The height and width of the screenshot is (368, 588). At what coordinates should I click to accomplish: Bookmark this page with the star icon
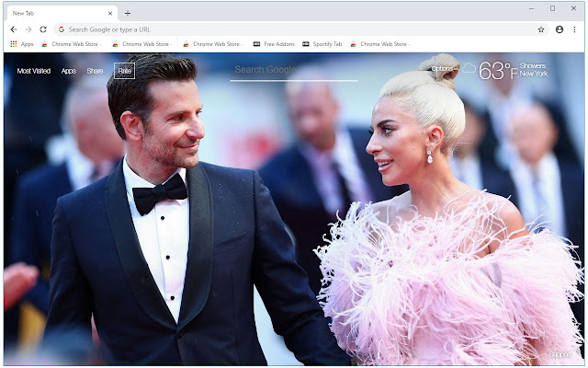pos(541,29)
